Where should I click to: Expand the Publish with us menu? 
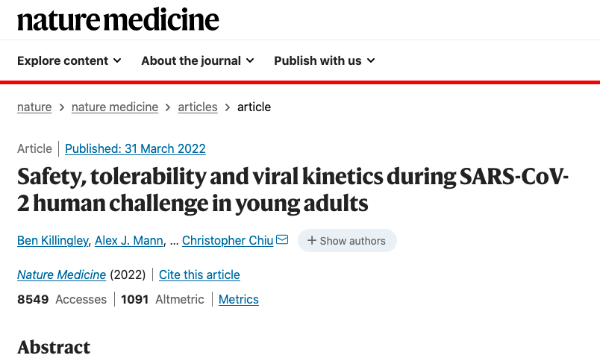325,60
